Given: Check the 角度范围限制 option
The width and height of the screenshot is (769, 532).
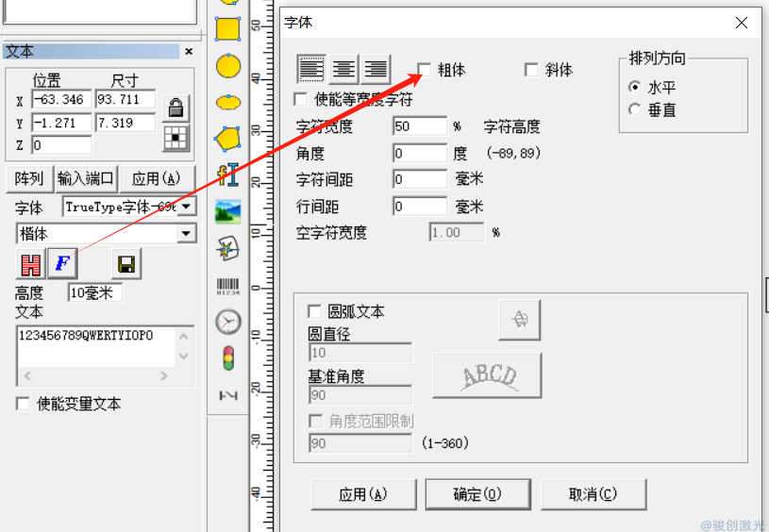Looking at the screenshot, I should pos(315,422).
